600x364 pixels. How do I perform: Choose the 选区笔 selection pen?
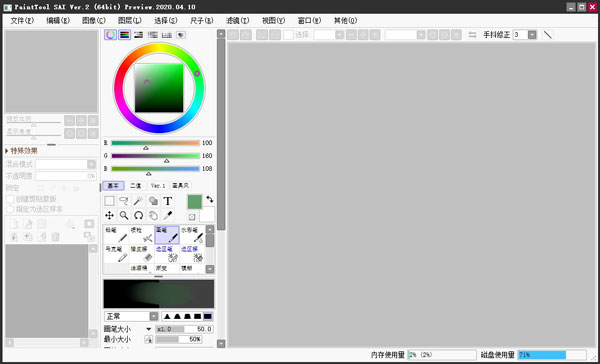[x=167, y=254]
